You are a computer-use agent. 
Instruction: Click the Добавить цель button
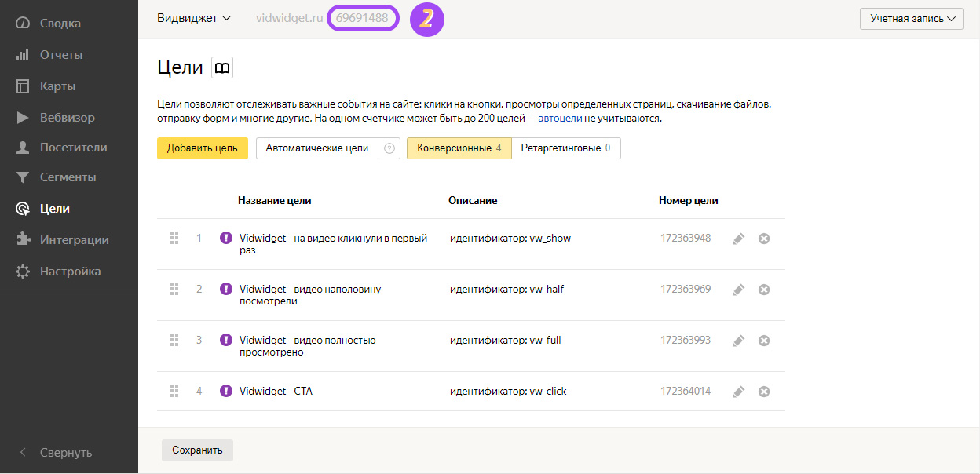pos(203,148)
